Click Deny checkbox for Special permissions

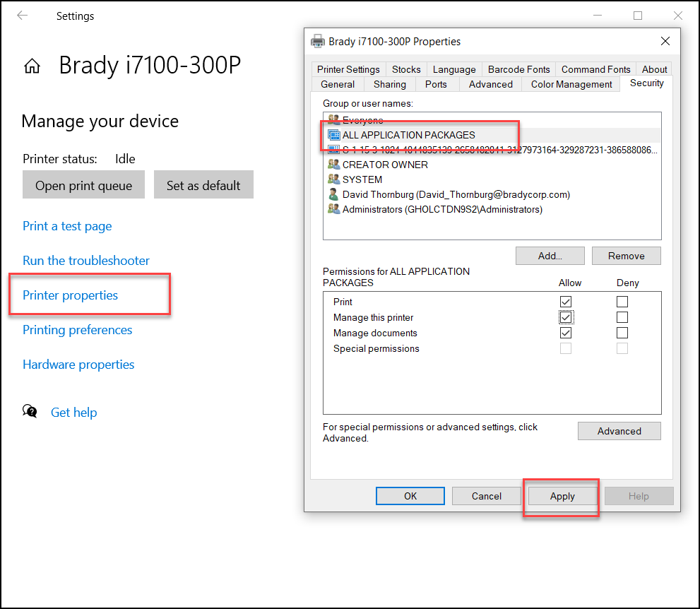[622, 348]
